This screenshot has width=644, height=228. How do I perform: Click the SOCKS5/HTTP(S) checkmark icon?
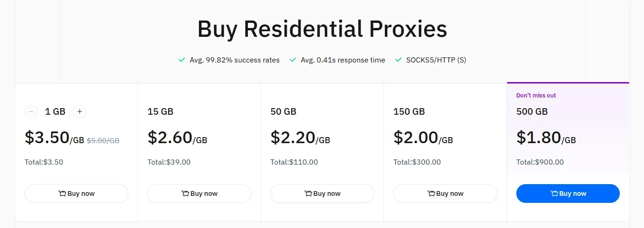[398, 60]
